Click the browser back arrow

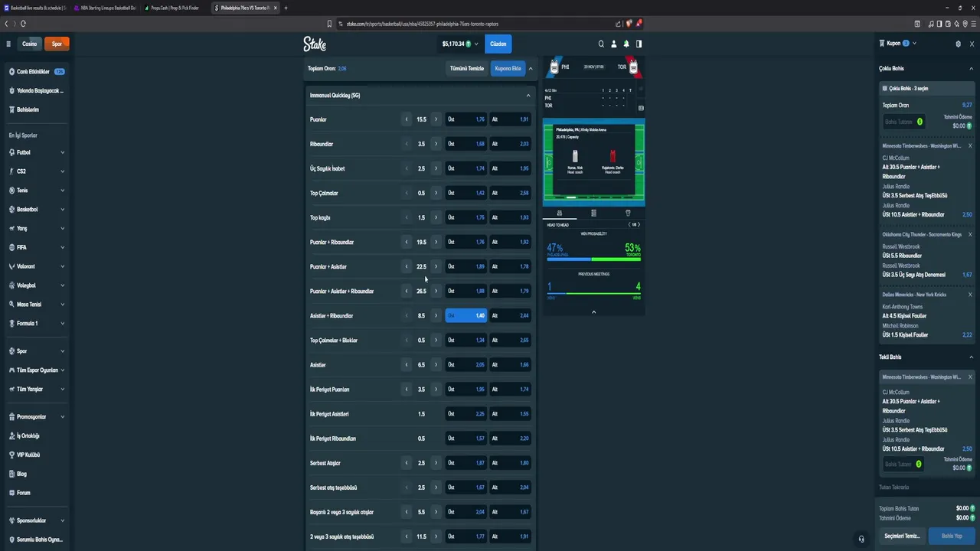pyautogui.click(x=6, y=24)
